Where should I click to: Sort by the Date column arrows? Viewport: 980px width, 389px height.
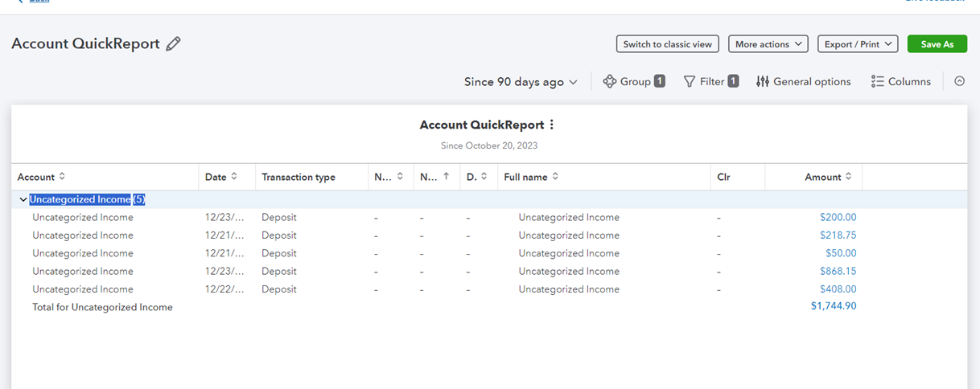click(234, 177)
